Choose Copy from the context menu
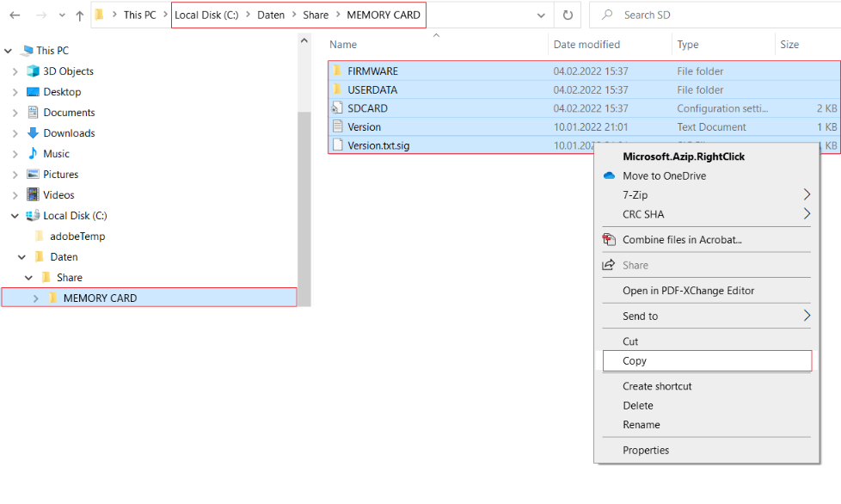 [635, 361]
